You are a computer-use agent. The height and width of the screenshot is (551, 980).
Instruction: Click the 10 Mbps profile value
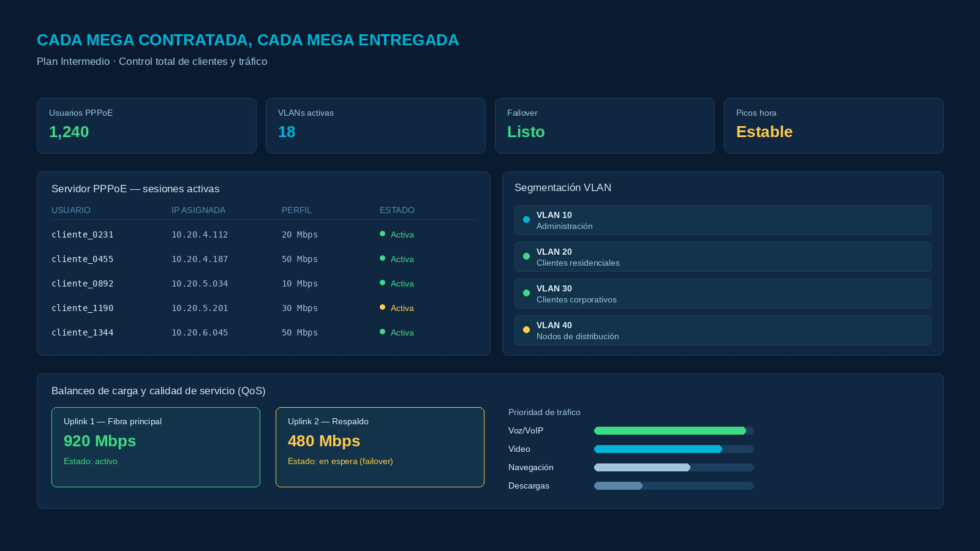point(300,283)
